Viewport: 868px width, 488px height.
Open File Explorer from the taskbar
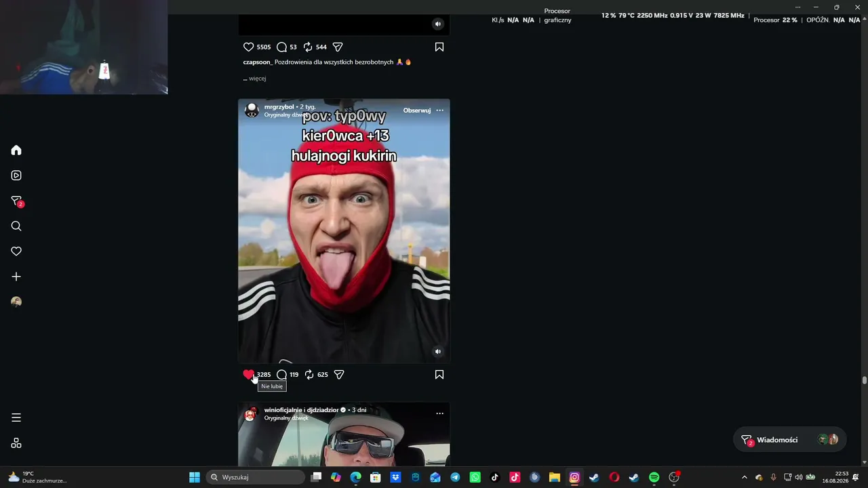pos(555,477)
